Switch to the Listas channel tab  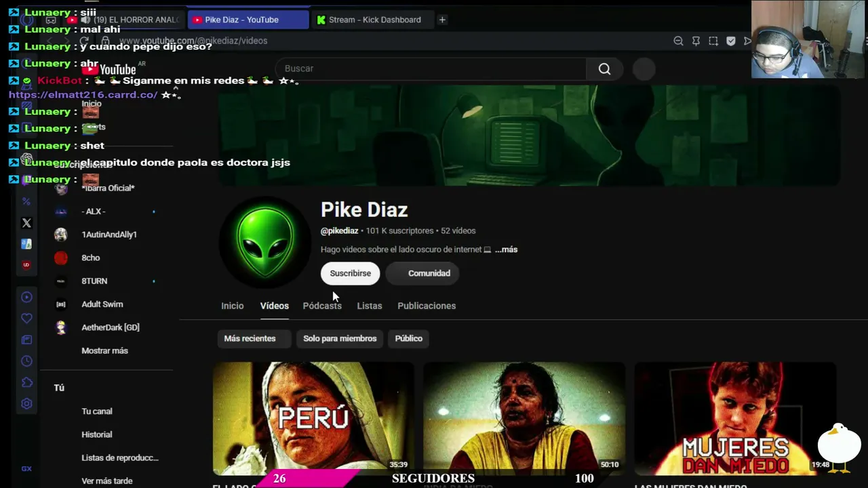(x=370, y=306)
